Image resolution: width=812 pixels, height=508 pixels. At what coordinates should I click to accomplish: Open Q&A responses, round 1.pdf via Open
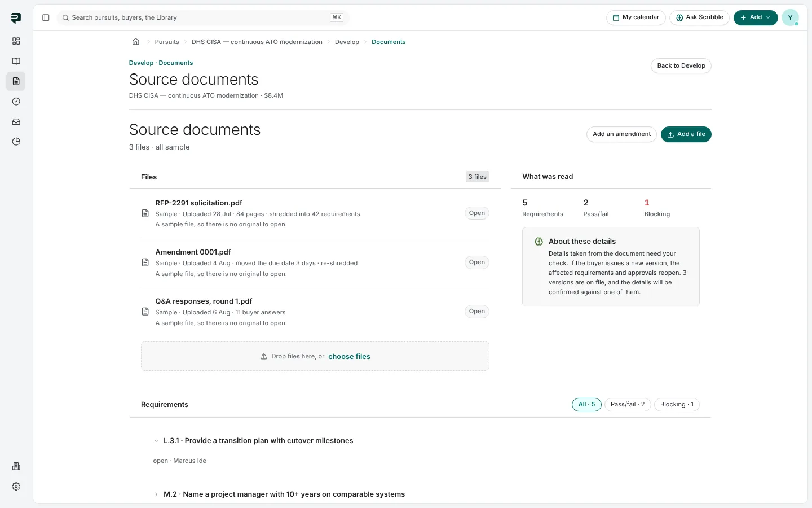(477, 312)
